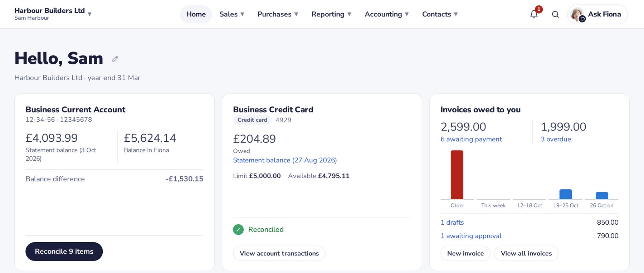The height and width of the screenshot is (273, 644).
Task: Click the blue 26 Oct on chart bar
Action: click(x=602, y=196)
